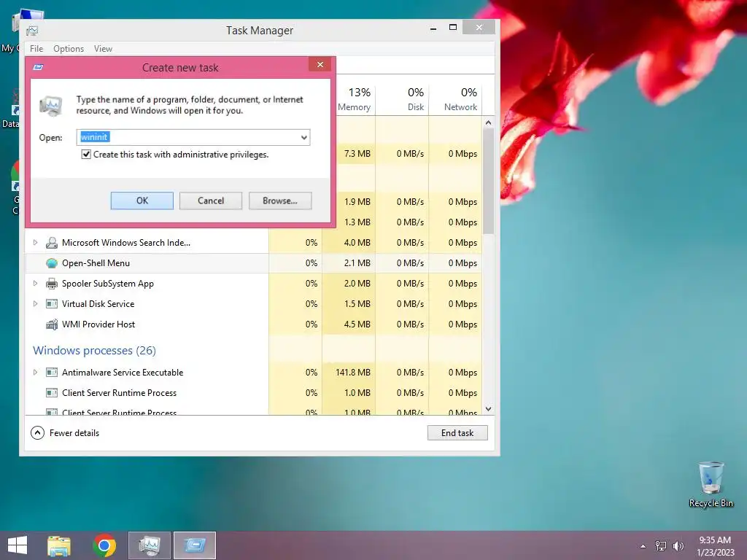The height and width of the screenshot is (560, 747).
Task: Click the Spooler SubSystem App printer icon
Action: click(52, 284)
